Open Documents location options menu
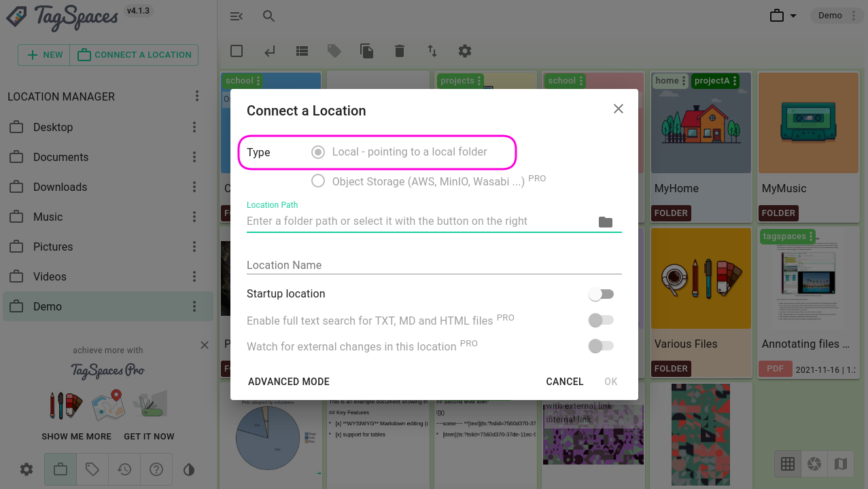The image size is (868, 489). (x=194, y=157)
